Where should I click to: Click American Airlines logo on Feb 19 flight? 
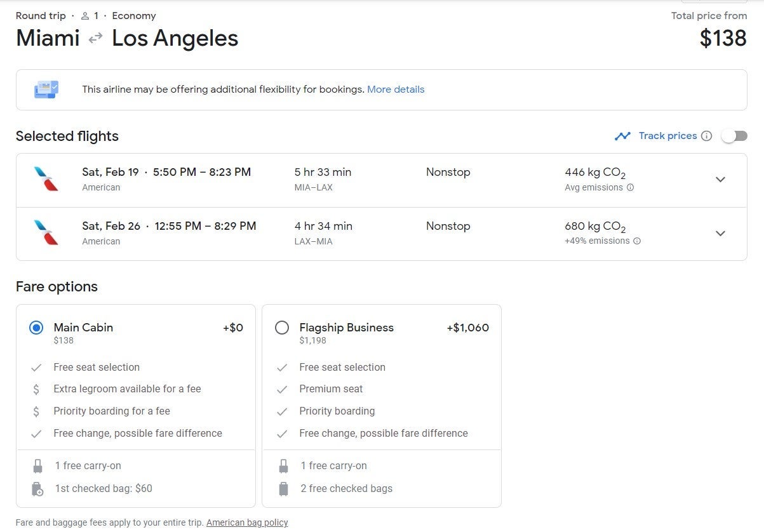(46, 179)
